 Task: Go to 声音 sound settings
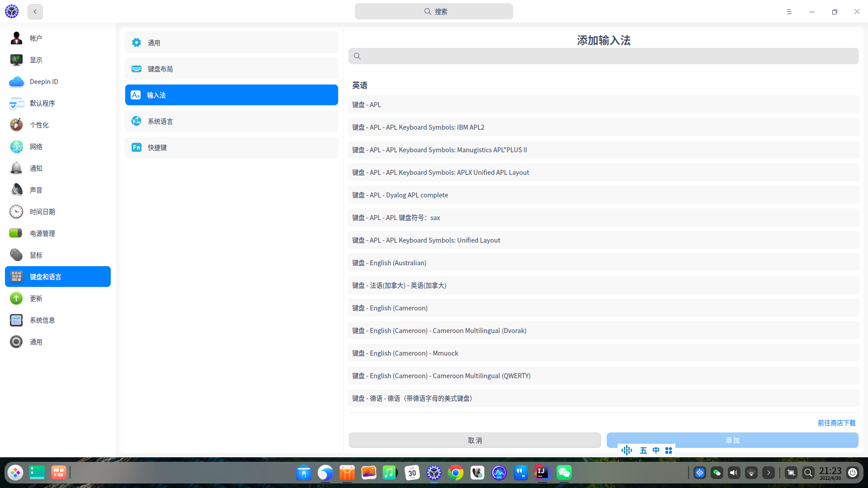point(36,190)
